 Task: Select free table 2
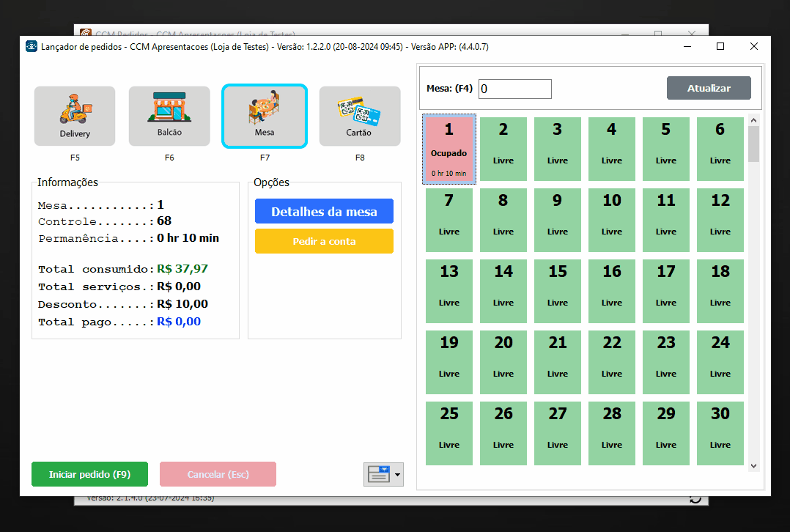click(503, 149)
